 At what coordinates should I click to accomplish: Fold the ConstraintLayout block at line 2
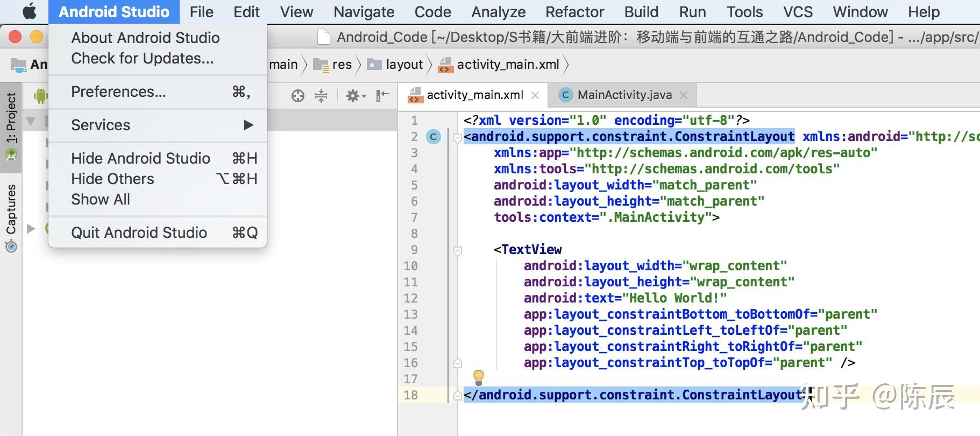[457, 138]
